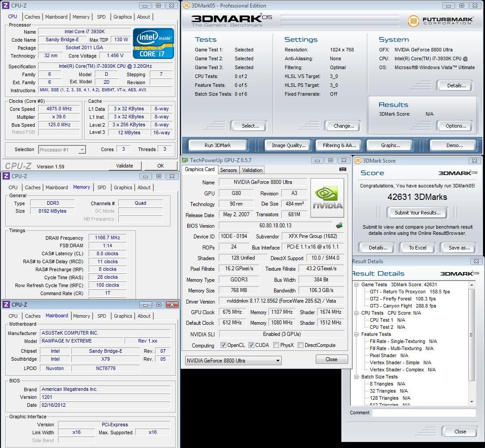Click the DRAM Frequency 1166.7 MHz value
This screenshot has height=448, width=485.
tap(107, 238)
